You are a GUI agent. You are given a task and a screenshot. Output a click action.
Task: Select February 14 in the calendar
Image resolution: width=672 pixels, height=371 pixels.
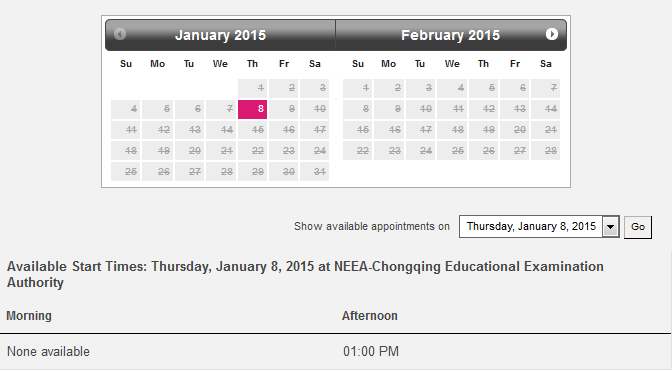tap(546, 109)
